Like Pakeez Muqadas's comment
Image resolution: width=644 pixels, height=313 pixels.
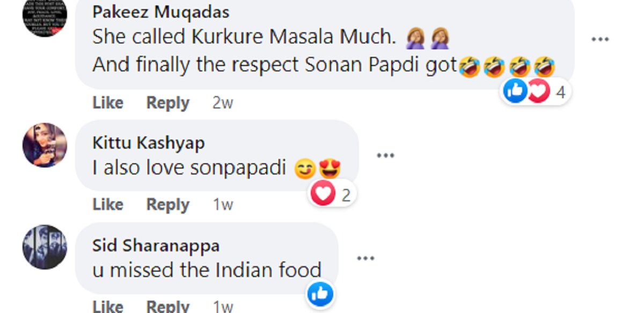108,103
